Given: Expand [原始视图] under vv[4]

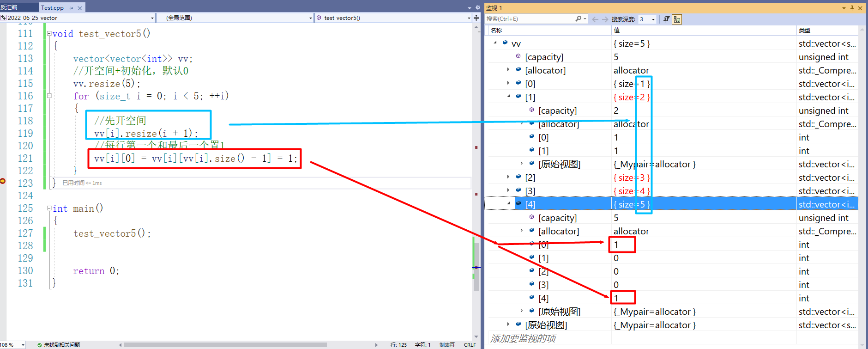Looking at the screenshot, I should 522,311.
